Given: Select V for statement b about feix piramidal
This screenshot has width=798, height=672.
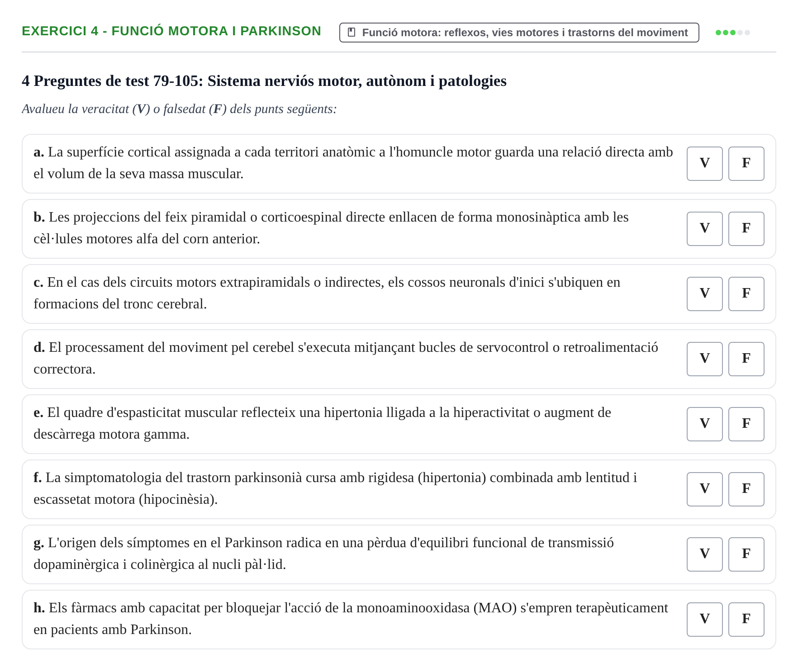Looking at the screenshot, I should point(704,228).
